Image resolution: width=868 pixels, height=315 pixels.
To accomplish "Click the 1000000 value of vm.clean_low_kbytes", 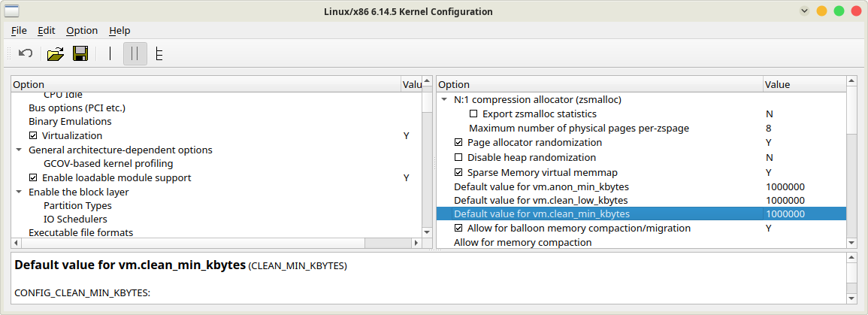I will click(785, 201).
